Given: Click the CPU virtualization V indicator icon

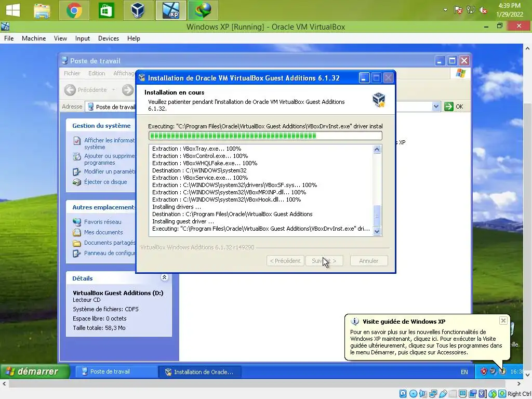Looking at the screenshot, I should tap(482, 394).
